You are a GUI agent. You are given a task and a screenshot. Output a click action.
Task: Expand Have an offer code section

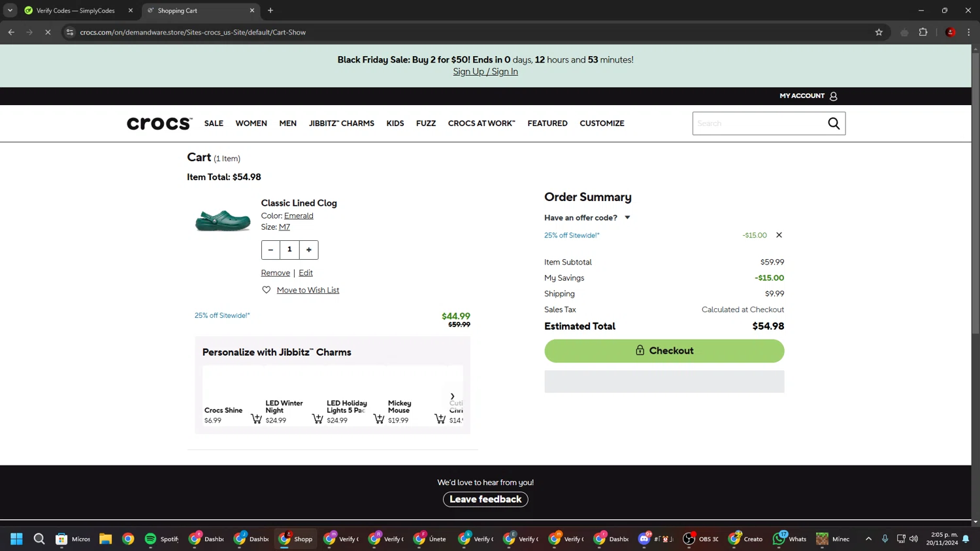(x=587, y=217)
